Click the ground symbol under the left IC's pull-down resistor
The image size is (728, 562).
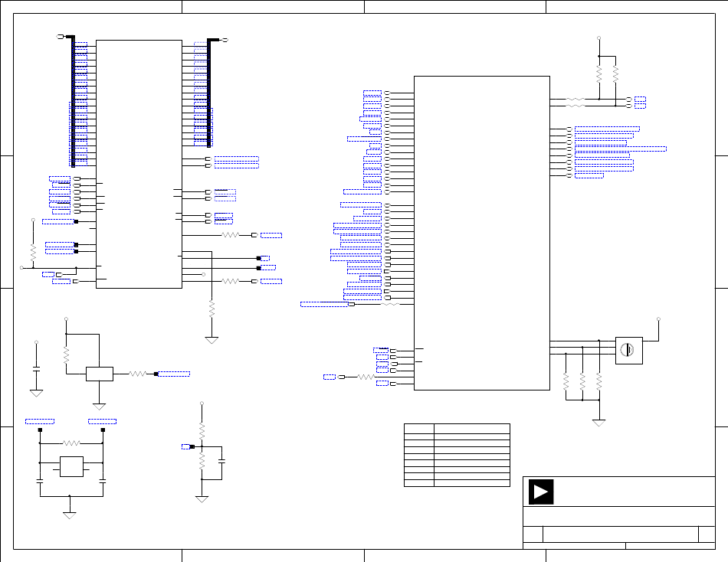click(212, 341)
